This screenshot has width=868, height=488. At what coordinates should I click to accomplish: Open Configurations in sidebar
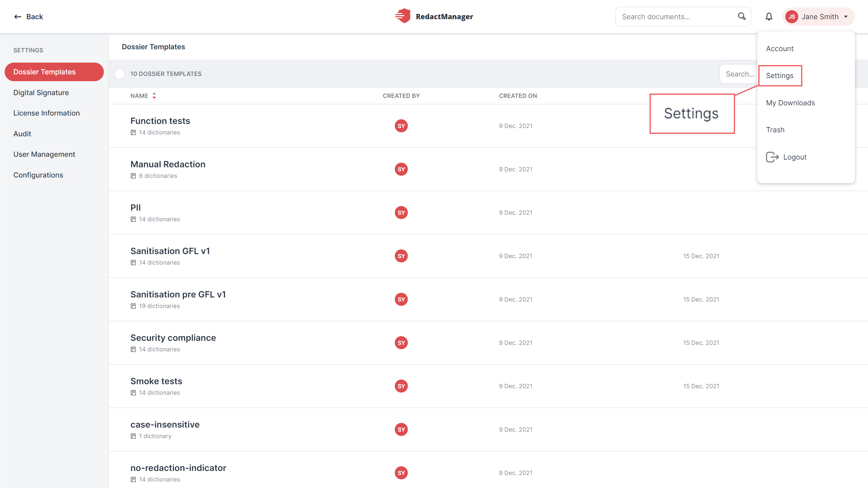[38, 175]
